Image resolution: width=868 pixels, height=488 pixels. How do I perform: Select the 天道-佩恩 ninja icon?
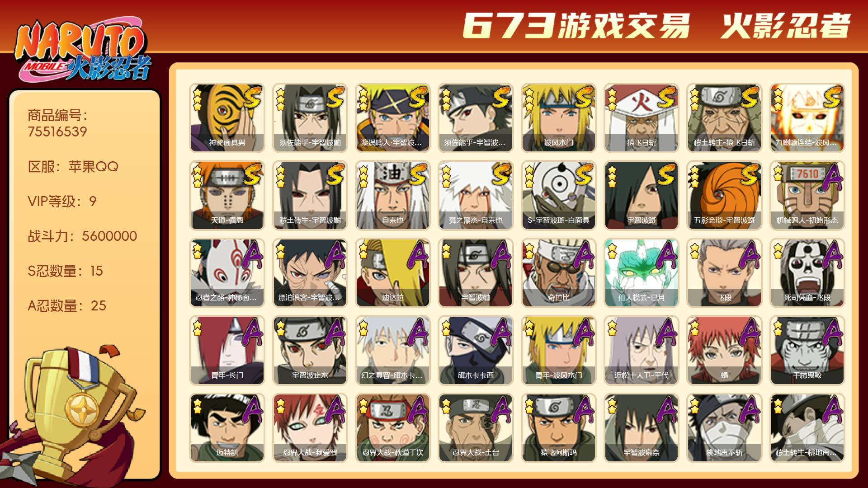(x=227, y=196)
